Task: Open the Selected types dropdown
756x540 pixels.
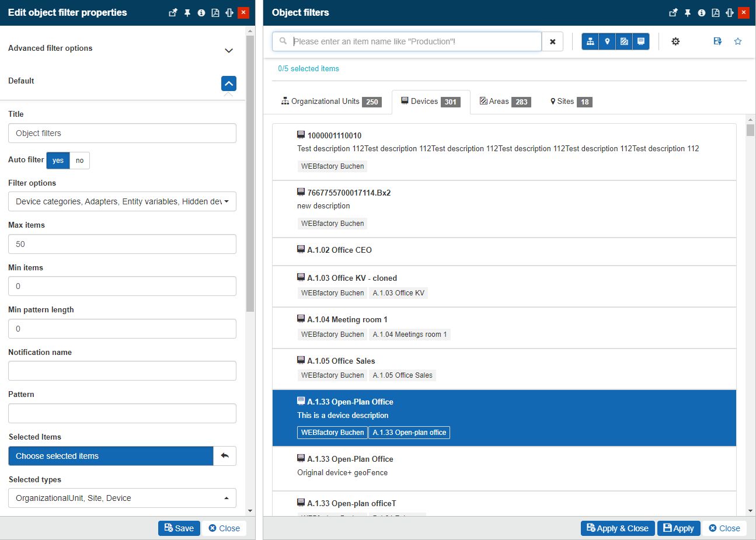Action: point(122,498)
